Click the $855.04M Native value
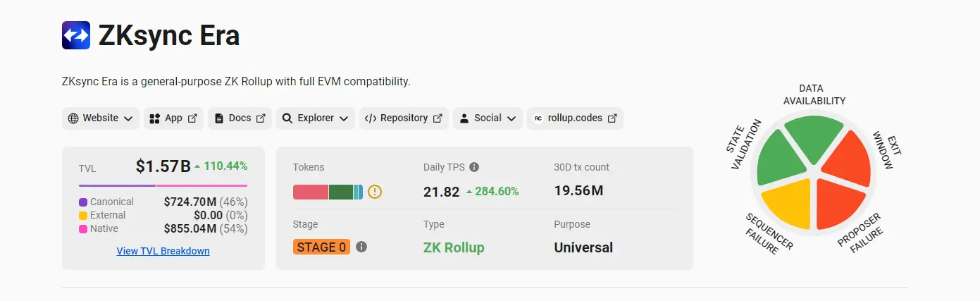 190,229
